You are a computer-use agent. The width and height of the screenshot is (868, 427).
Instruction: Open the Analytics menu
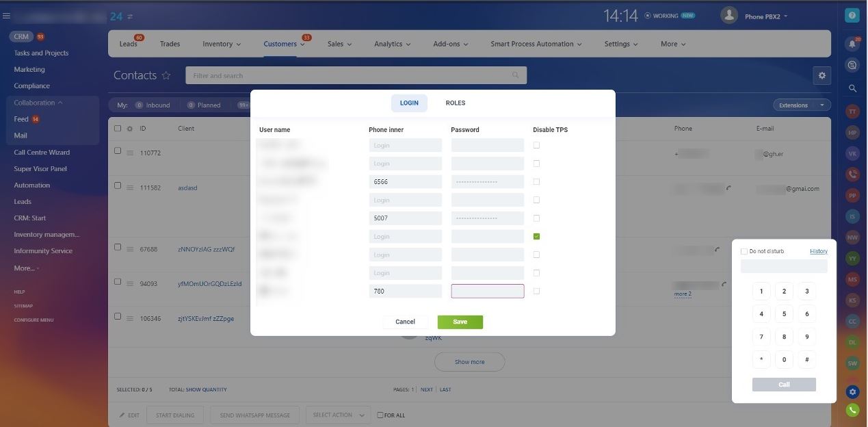pyautogui.click(x=391, y=43)
